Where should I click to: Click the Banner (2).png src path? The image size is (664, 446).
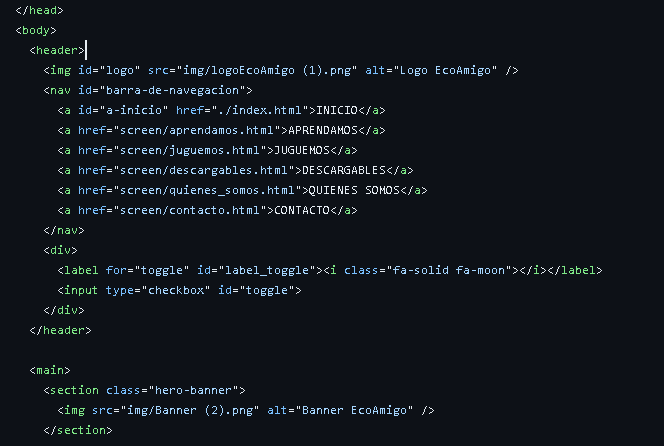(190, 410)
